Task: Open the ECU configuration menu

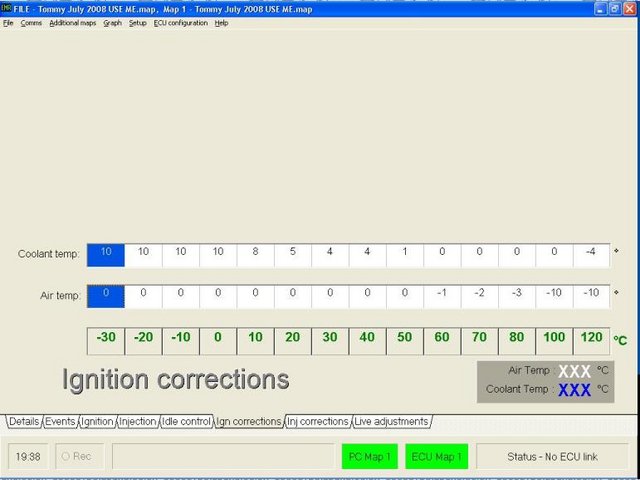Action: point(180,23)
